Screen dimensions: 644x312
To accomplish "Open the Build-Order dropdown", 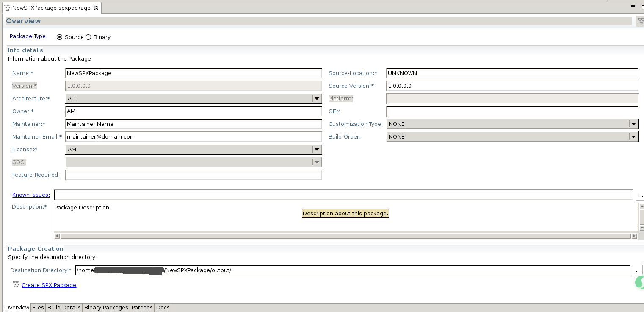I will (634, 136).
